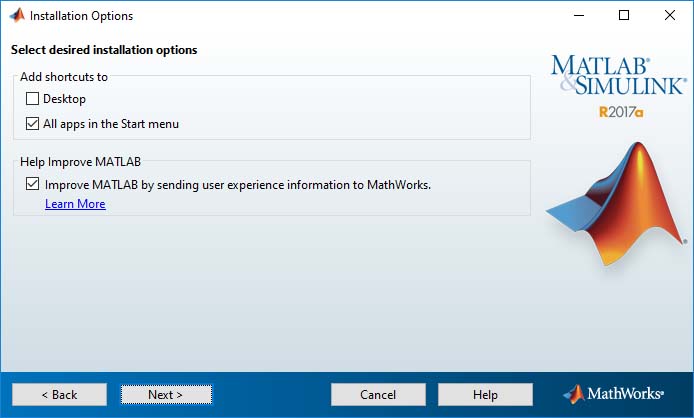Open the Learn More link
This screenshot has width=694, height=418.
75,204
